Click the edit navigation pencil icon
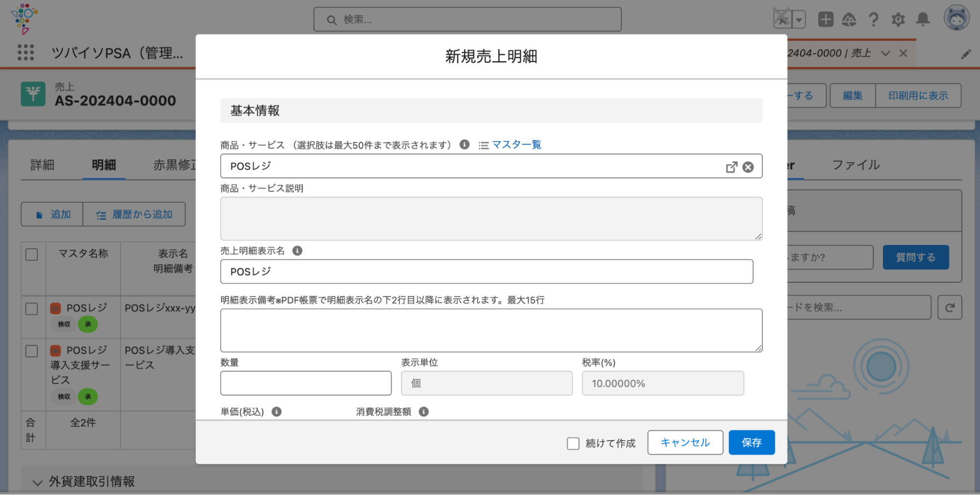 tap(966, 54)
